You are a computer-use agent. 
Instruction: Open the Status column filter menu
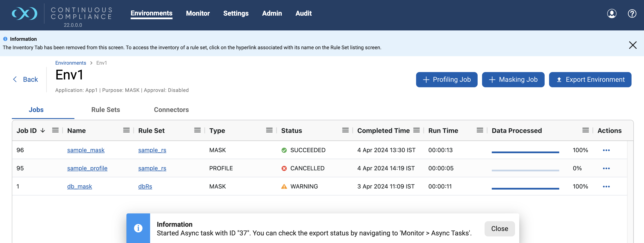(345, 130)
